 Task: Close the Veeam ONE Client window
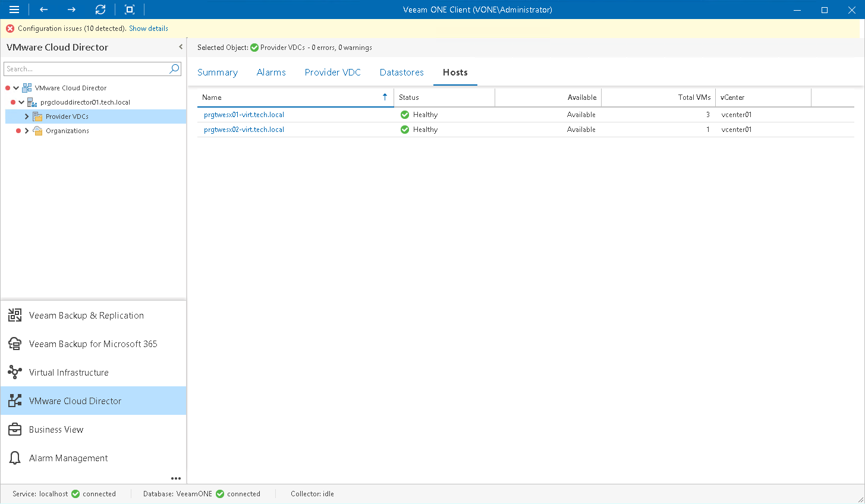point(851,10)
